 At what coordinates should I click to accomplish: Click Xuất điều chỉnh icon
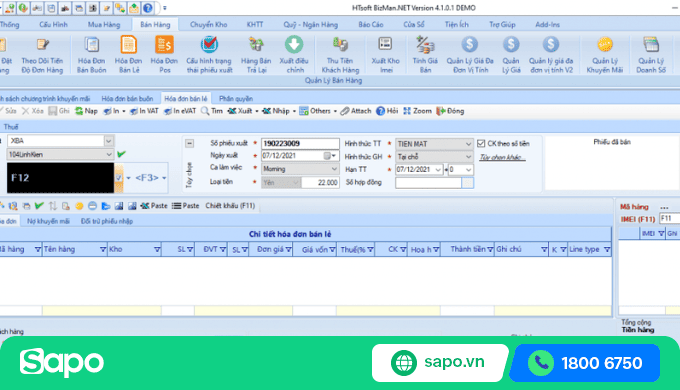(x=294, y=55)
